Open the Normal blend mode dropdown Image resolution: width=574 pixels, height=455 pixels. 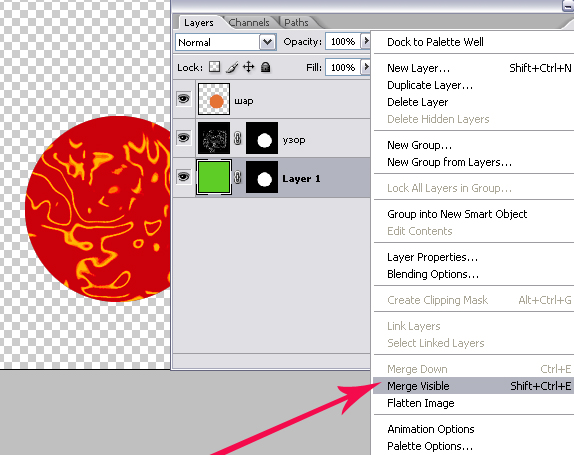coord(226,42)
